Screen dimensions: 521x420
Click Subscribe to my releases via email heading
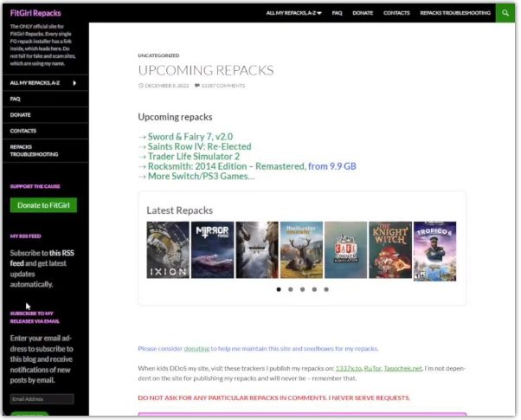(x=35, y=318)
